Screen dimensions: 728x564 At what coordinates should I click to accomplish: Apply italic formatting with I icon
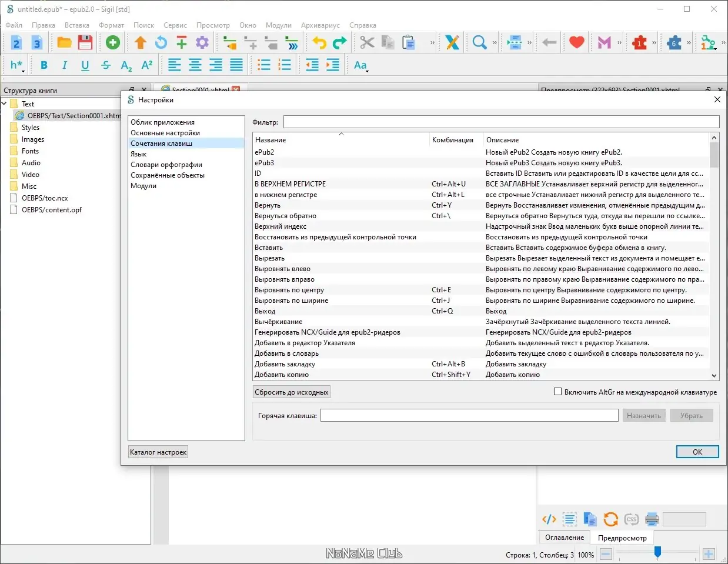click(x=65, y=65)
